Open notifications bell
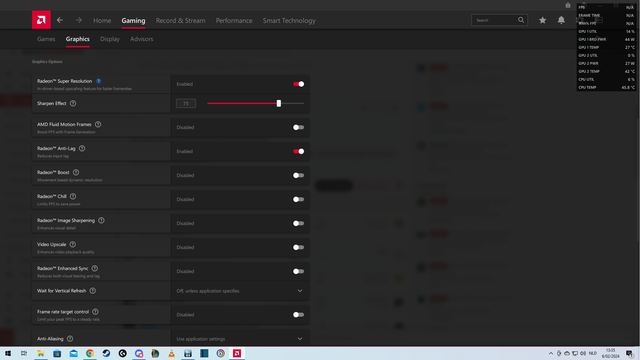This screenshot has height=360, width=640. tap(561, 20)
